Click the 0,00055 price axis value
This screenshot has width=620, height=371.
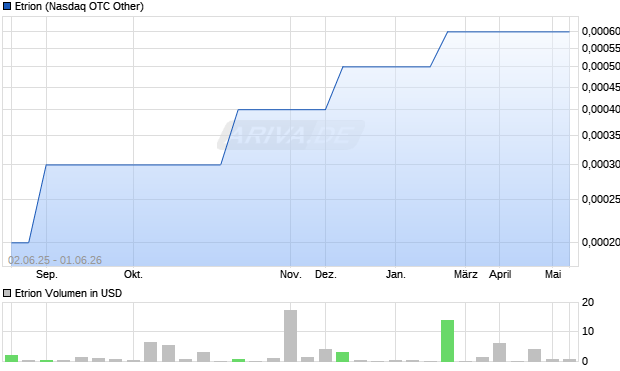pyautogui.click(x=601, y=48)
